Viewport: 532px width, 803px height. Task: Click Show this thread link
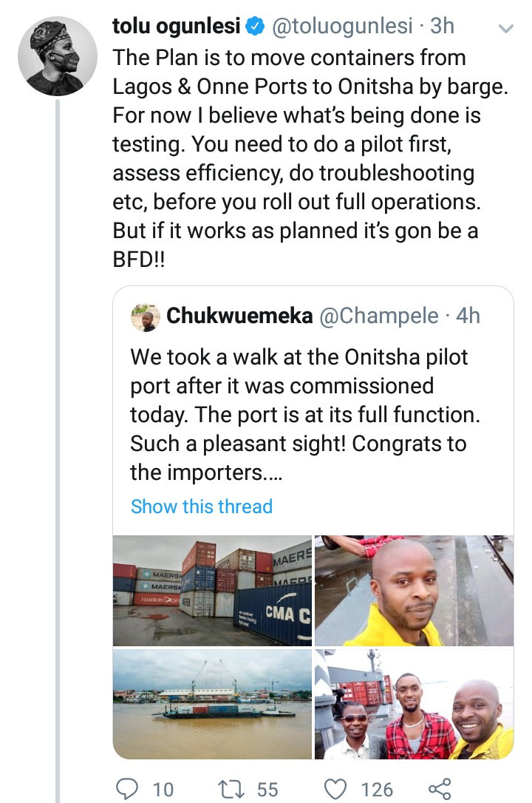click(x=201, y=506)
